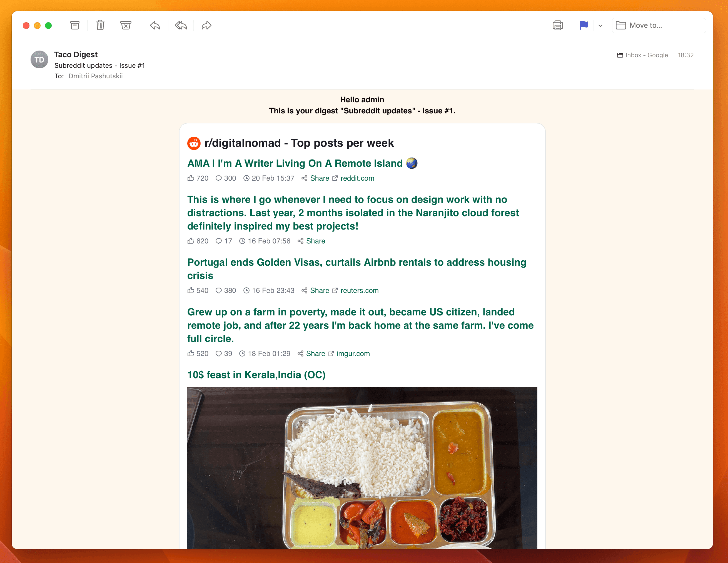
Task: Toggle the flag icon to mark email
Action: 584,25
